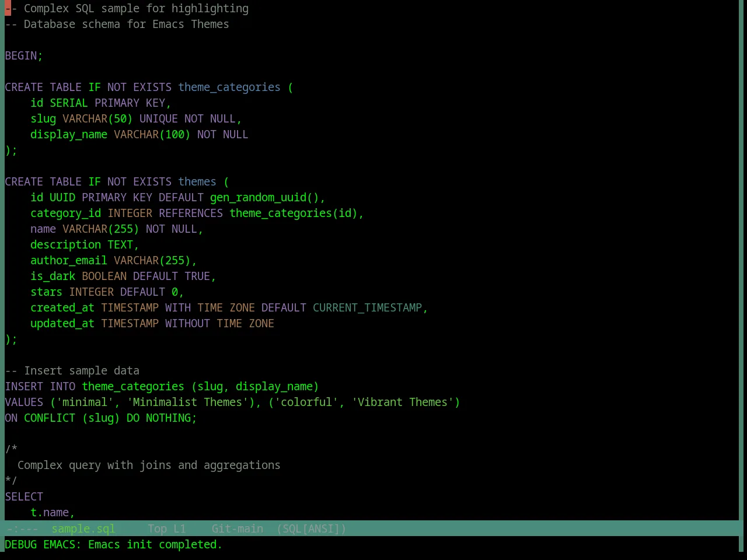
Task: Click the block comment 'Complex query with joins and aggregations'
Action: coord(149,466)
